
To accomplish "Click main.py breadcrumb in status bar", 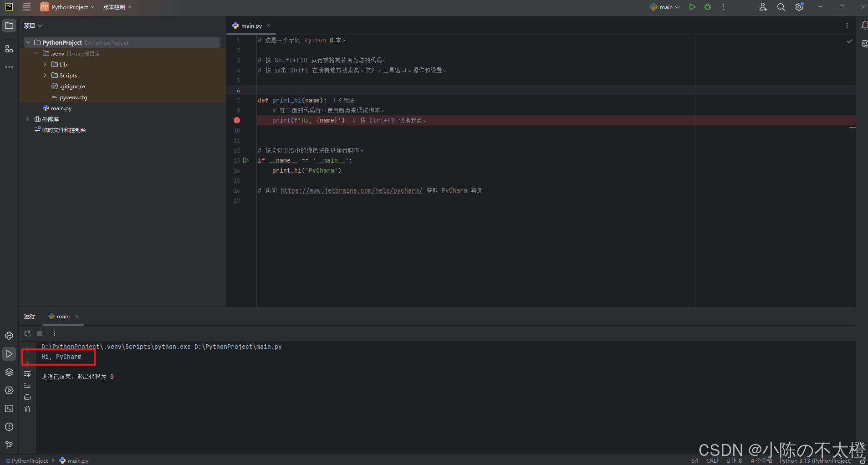I will click(x=74, y=460).
